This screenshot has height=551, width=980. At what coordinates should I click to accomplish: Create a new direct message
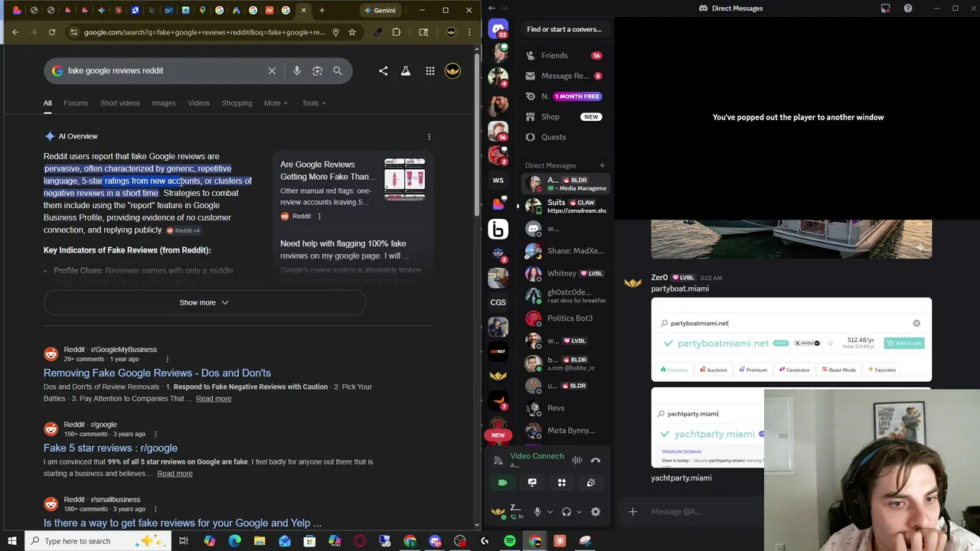(602, 165)
